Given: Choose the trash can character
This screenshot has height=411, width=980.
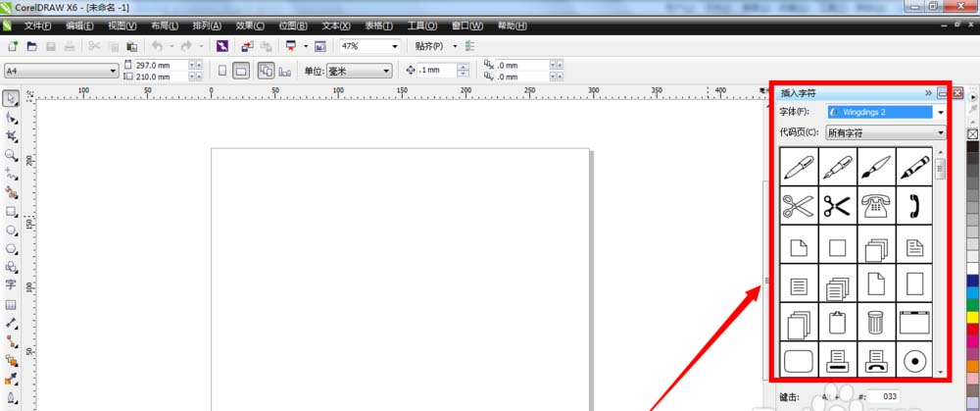Looking at the screenshot, I should coord(875,322).
